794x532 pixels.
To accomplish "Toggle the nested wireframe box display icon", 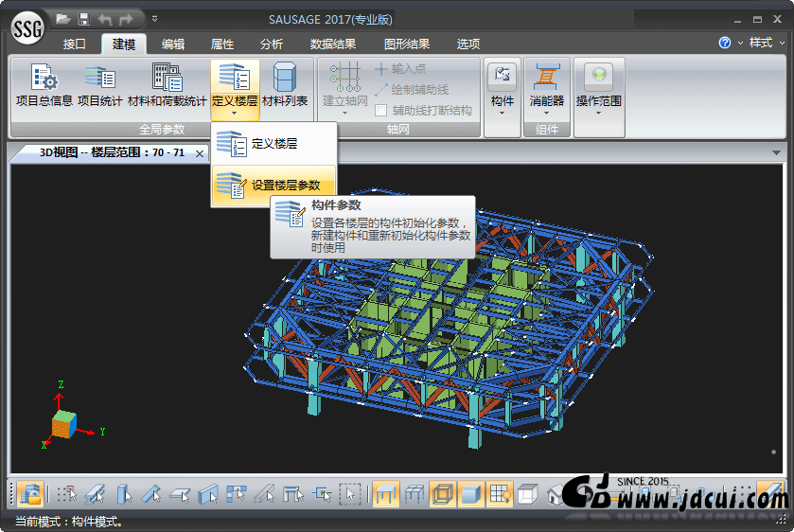I will tap(443, 493).
